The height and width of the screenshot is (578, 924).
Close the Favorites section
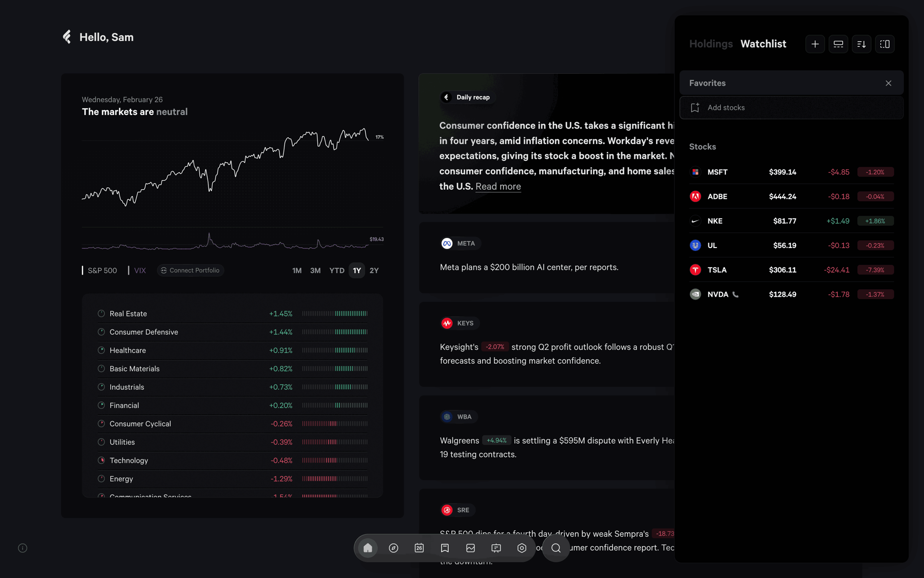coord(888,83)
